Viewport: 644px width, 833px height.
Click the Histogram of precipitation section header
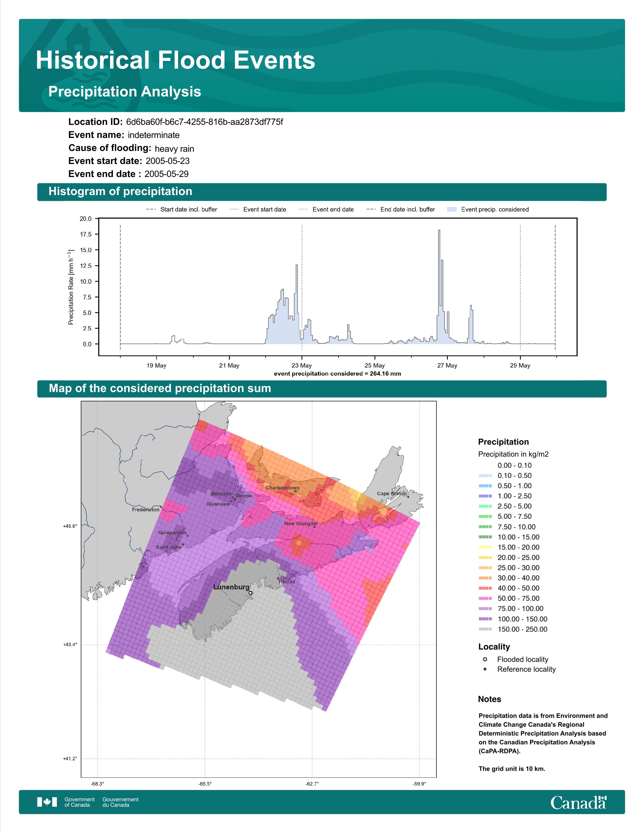120,192
